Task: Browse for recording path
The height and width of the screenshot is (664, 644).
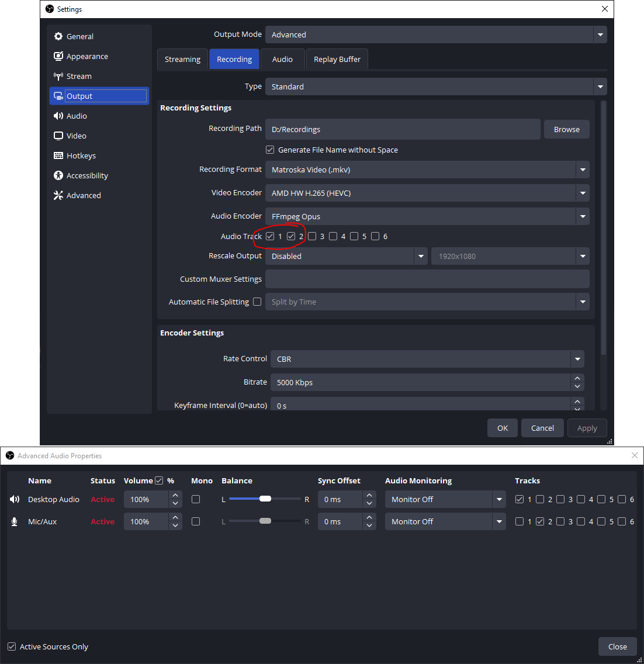Action: click(x=566, y=130)
